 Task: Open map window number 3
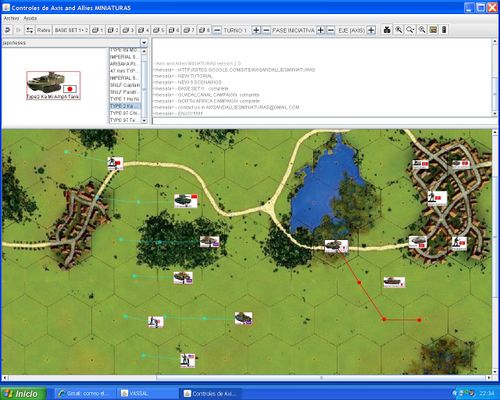click(x=128, y=30)
